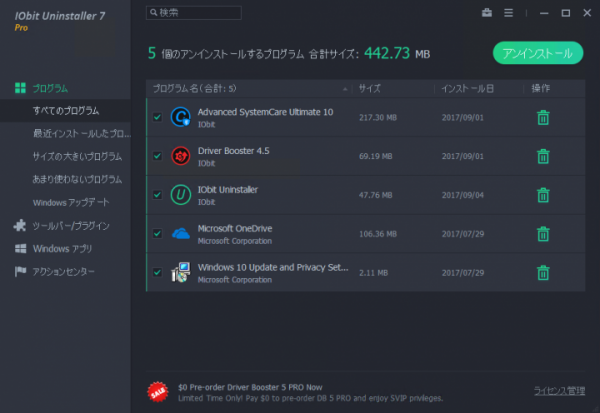The width and height of the screenshot is (600, 413).
Task: Click trash icon for Driver Booster 4.5
Action: [x=543, y=156]
